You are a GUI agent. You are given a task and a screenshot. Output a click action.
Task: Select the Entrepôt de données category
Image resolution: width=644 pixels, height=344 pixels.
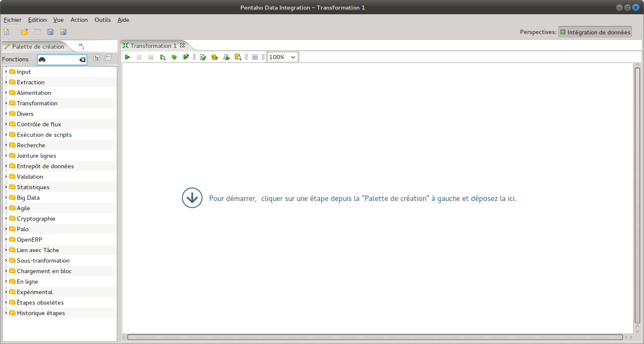45,166
